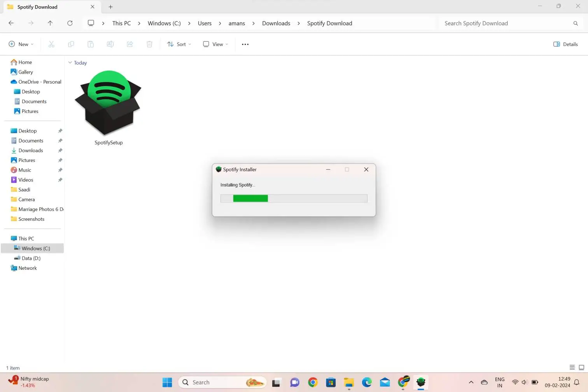
Task: Open the Downloads breadcrumb in the address bar
Action: pos(276,23)
